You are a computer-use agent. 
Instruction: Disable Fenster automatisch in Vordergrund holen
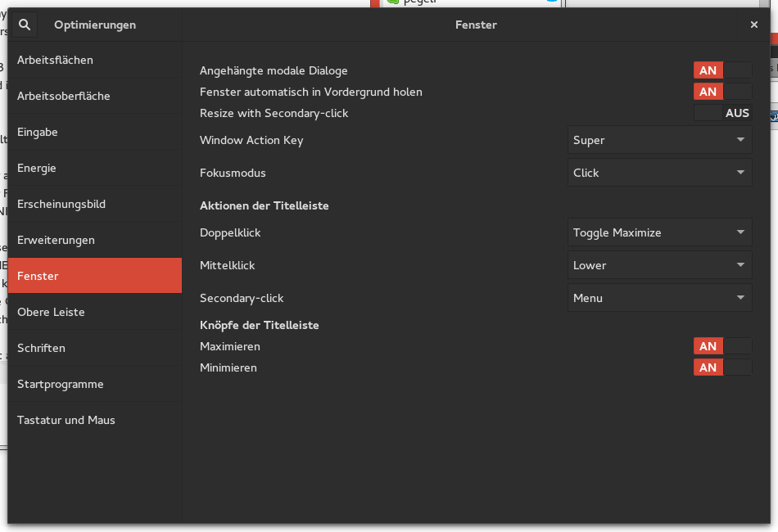pos(722,92)
